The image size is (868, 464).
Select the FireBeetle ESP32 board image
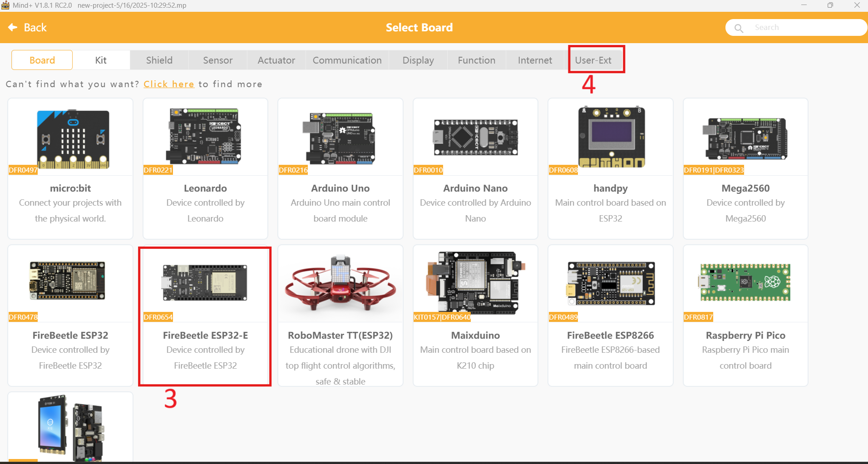pos(67,280)
